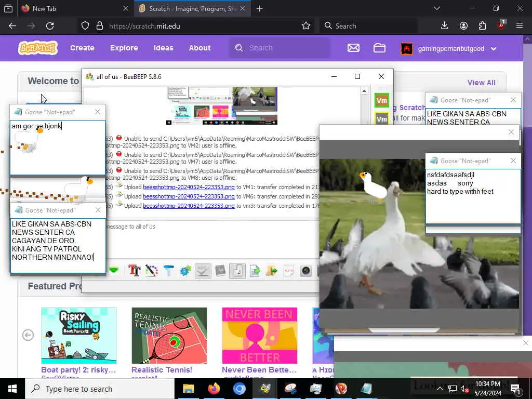Select the green Vm user avatar in BeeBEEP
Image resolution: width=532 pixels, height=399 pixels.
[x=382, y=100]
